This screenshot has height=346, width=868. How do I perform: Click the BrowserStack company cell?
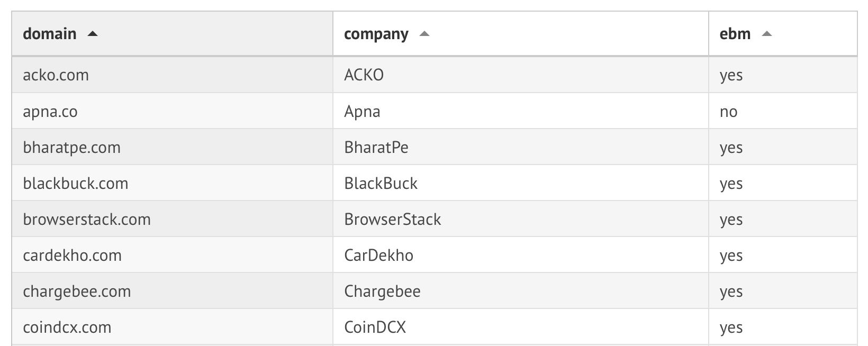pos(392,220)
